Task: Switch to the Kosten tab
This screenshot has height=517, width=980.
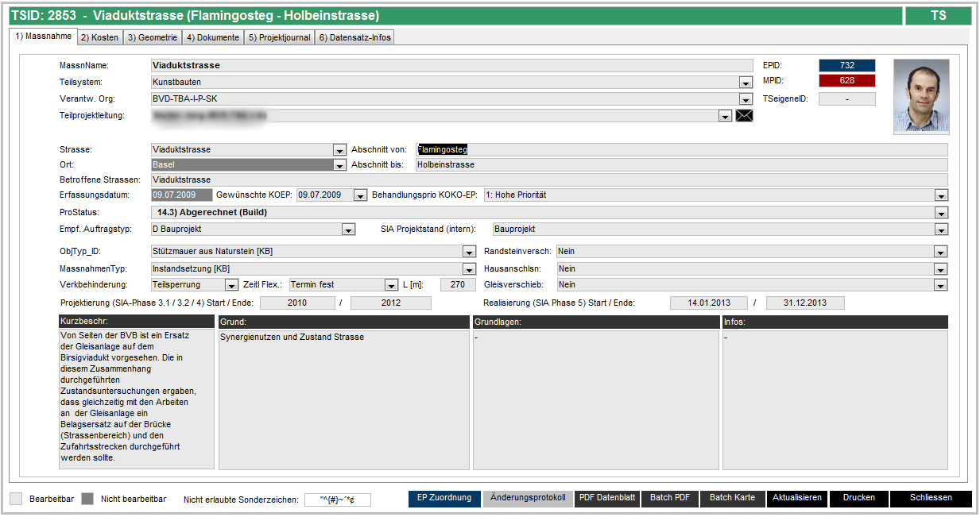Action: pos(99,37)
